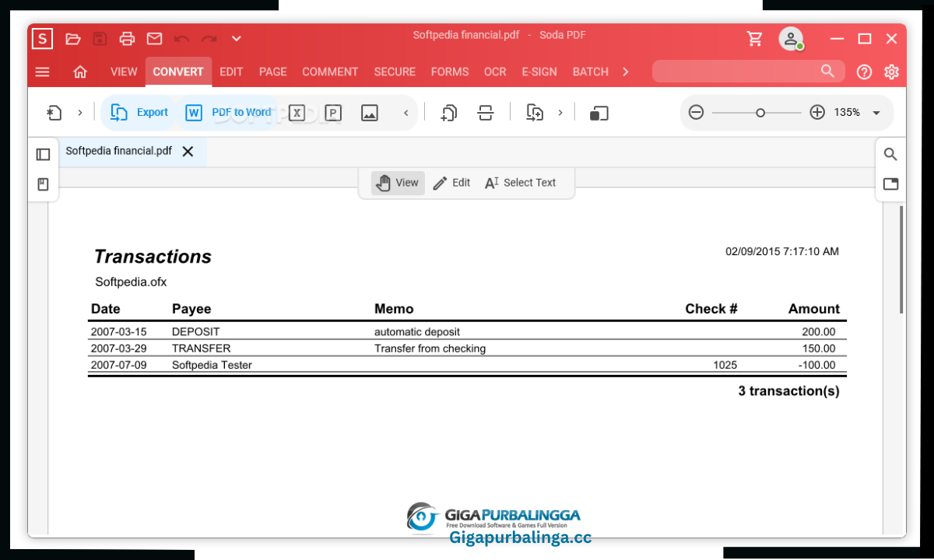Open file using the folder icon
This screenshot has width=934, height=560.
click(x=73, y=38)
